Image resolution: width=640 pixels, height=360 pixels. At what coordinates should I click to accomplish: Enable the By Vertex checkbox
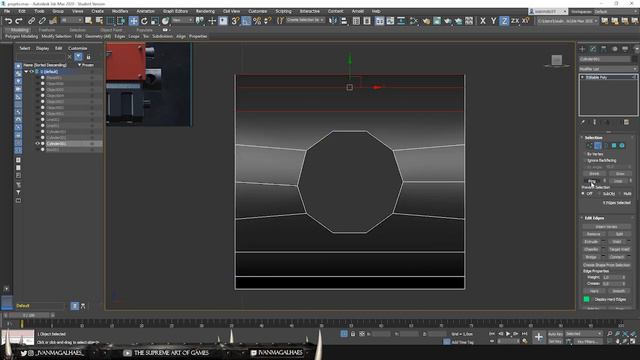click(585, 154)
